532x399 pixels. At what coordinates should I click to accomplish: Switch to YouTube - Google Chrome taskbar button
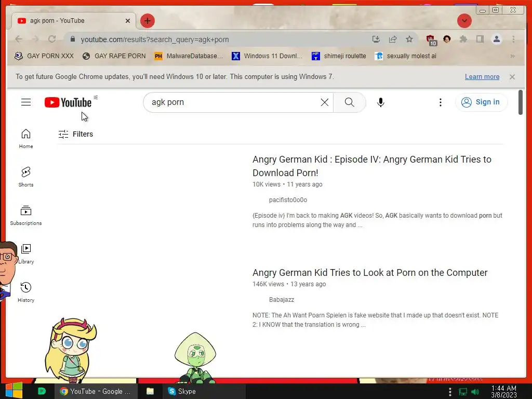[x=96, y=391]
